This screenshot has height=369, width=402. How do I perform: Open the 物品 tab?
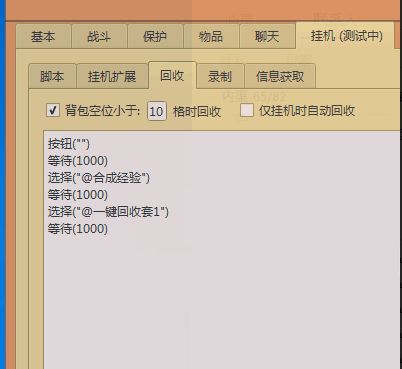point(211,36)
